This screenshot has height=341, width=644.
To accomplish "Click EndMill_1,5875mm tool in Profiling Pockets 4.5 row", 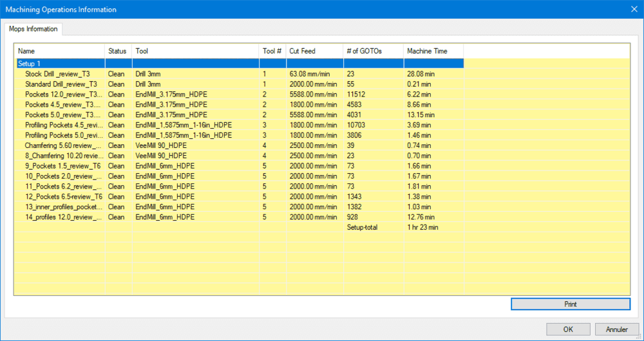I will point(184,125).
